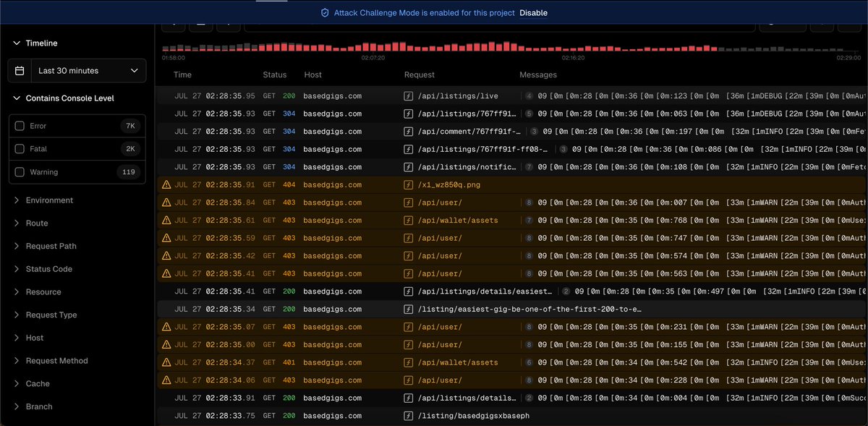Open the /listing/easiest-gig-be-one-of-the-first log row
Image resolution: width=868 pixels, height=426 pixels.
tap(511, 310)
